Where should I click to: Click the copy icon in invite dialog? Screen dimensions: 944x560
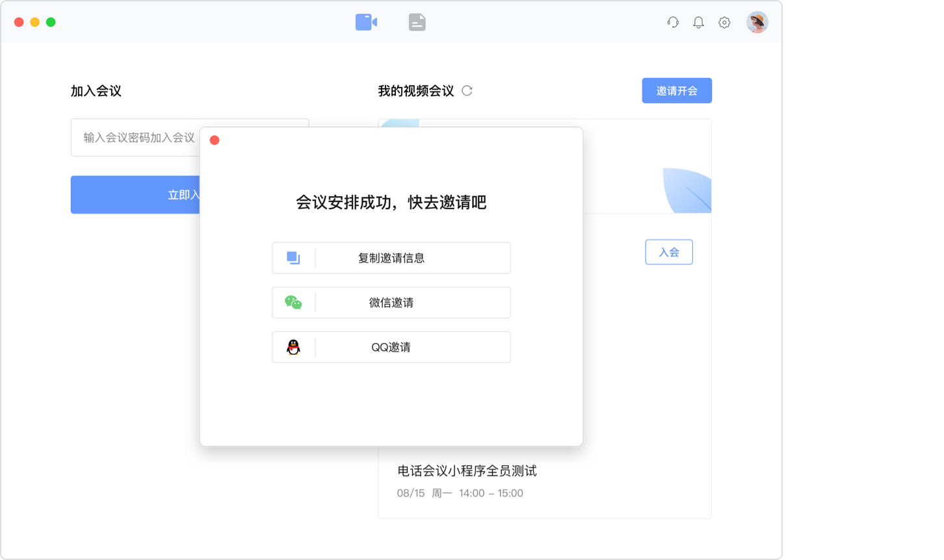pos(293,258)
